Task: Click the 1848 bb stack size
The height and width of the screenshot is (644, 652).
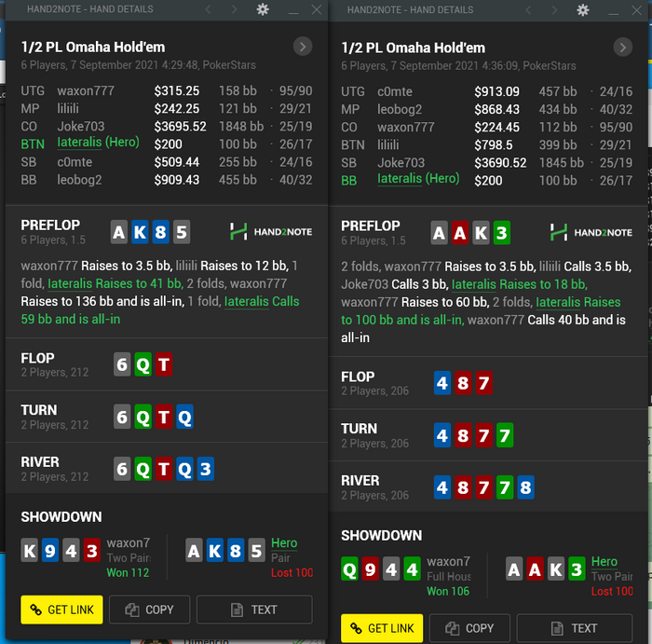Action: pyautogui.click(x=241, y=127)
